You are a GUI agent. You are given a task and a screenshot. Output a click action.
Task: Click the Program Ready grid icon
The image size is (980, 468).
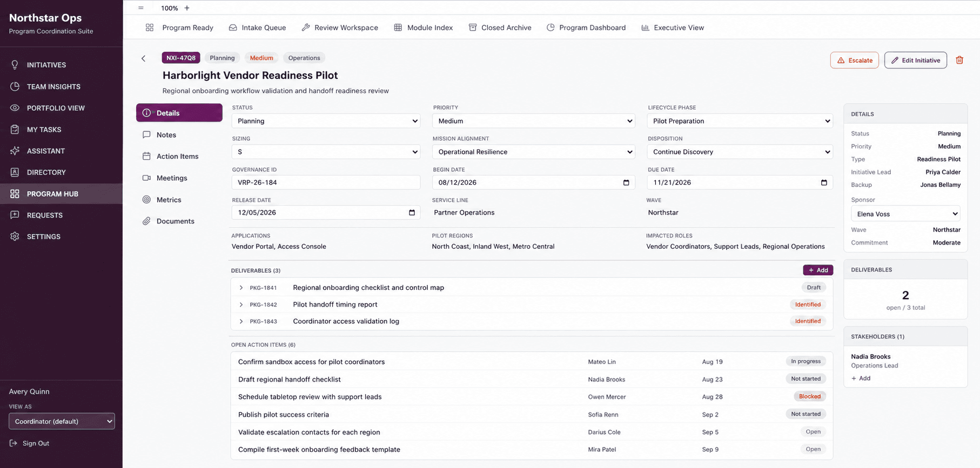point(150,28)
